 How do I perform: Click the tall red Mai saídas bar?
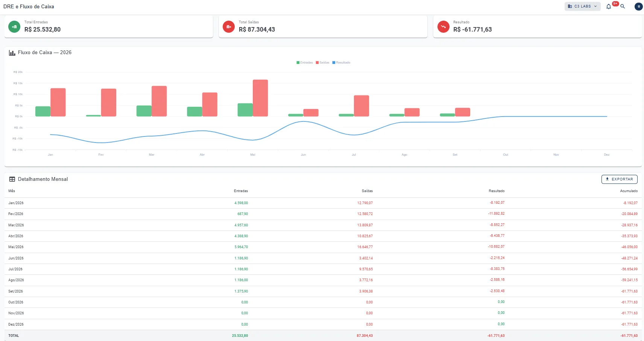(260, 98)
